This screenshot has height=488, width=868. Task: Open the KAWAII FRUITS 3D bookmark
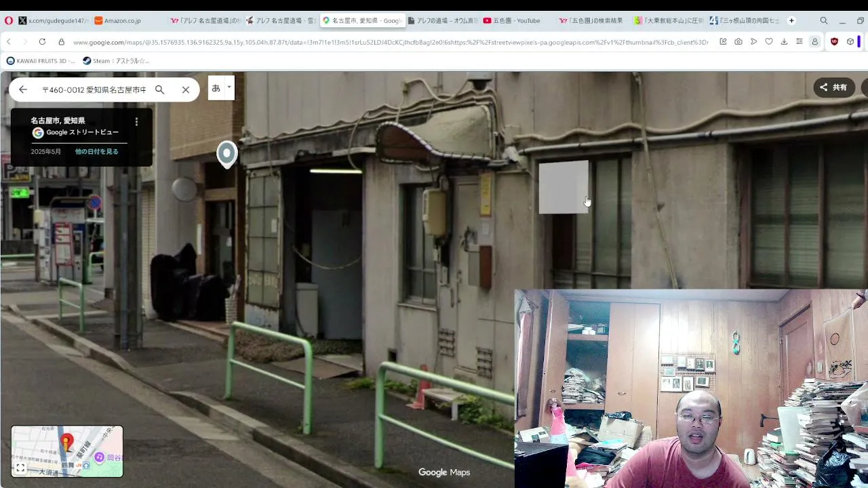41,61
